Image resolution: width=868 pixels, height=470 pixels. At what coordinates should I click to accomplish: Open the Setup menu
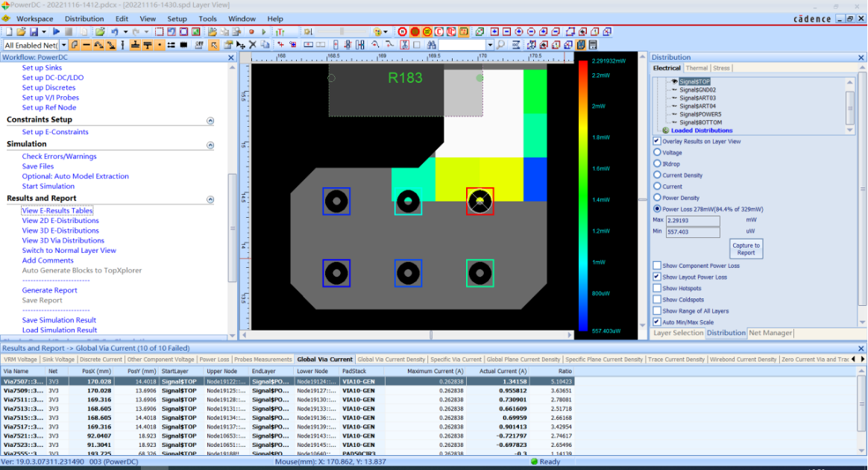[177, 18]
